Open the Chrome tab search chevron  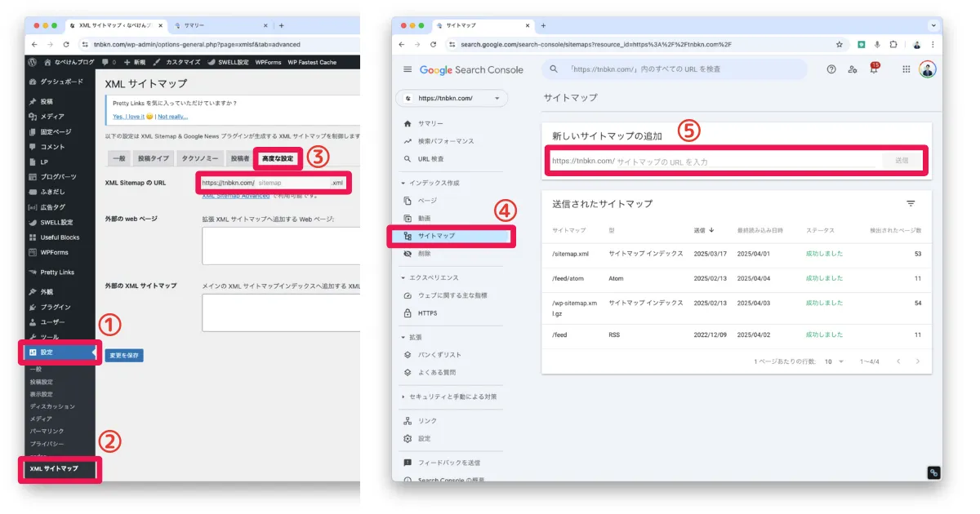(933, 25)
